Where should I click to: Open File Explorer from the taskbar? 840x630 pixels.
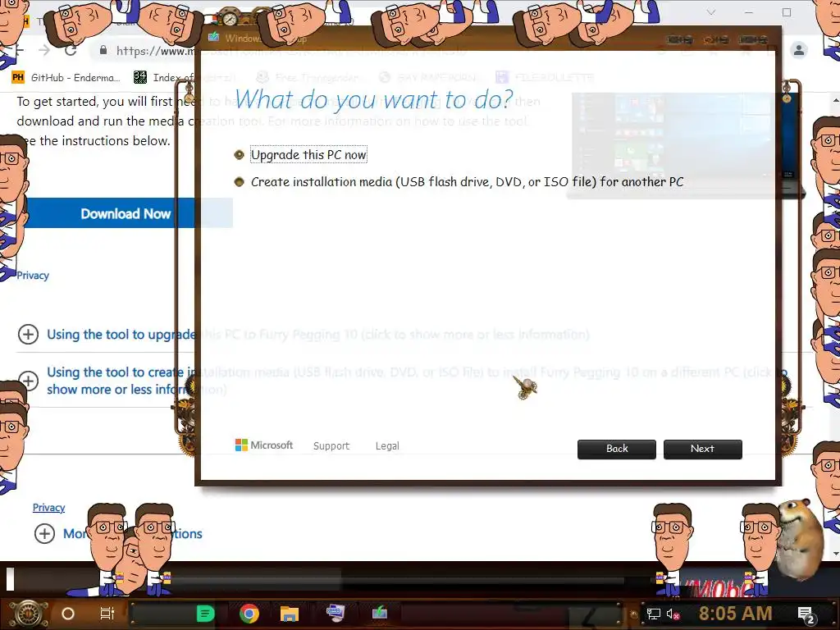pos(290,614)
